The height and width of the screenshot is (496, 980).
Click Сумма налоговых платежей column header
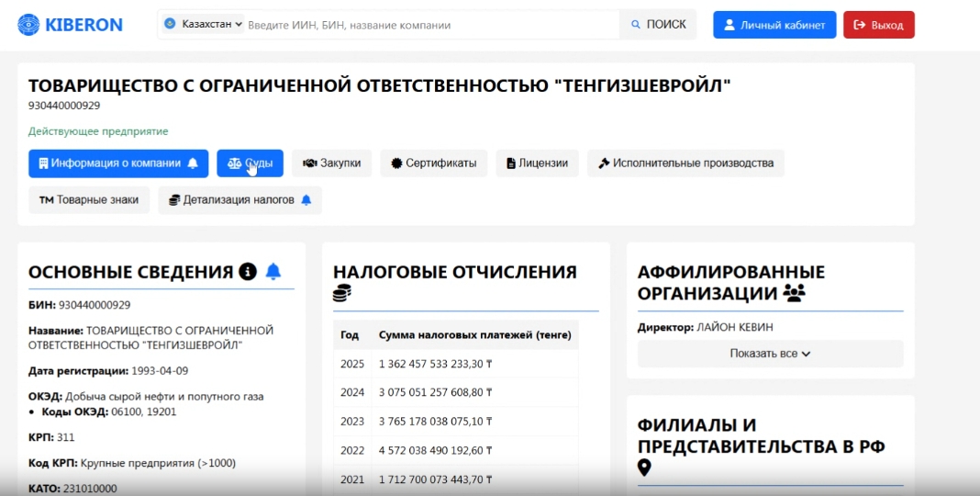click(475, 335)
